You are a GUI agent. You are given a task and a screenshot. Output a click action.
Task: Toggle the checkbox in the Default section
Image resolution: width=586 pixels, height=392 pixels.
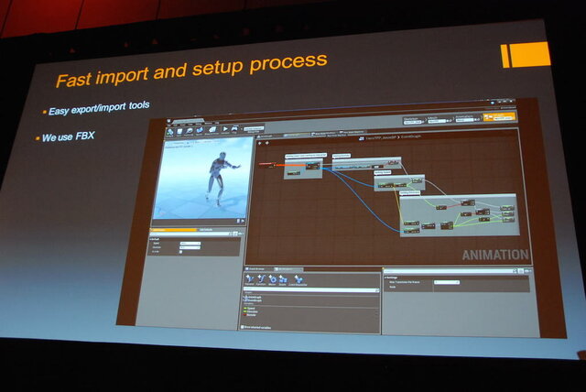[x=181, y=252]
